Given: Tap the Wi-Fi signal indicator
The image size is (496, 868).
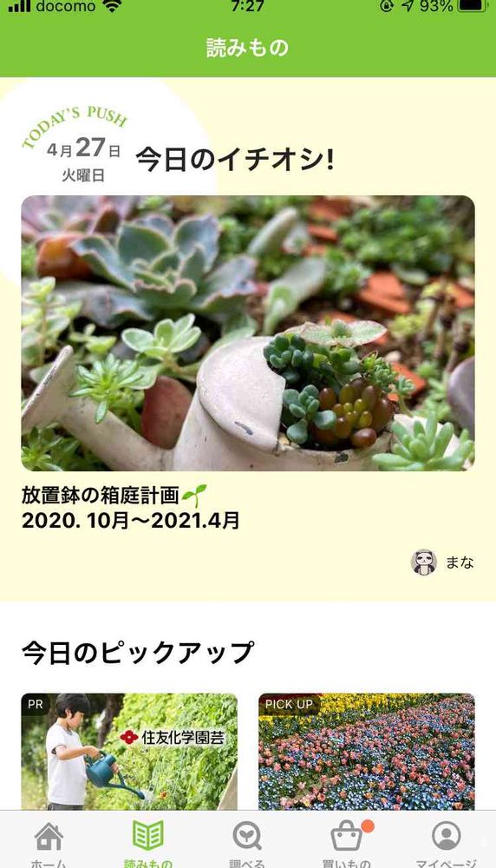Looking at the screenshot, I should click(x=112, y=6).
